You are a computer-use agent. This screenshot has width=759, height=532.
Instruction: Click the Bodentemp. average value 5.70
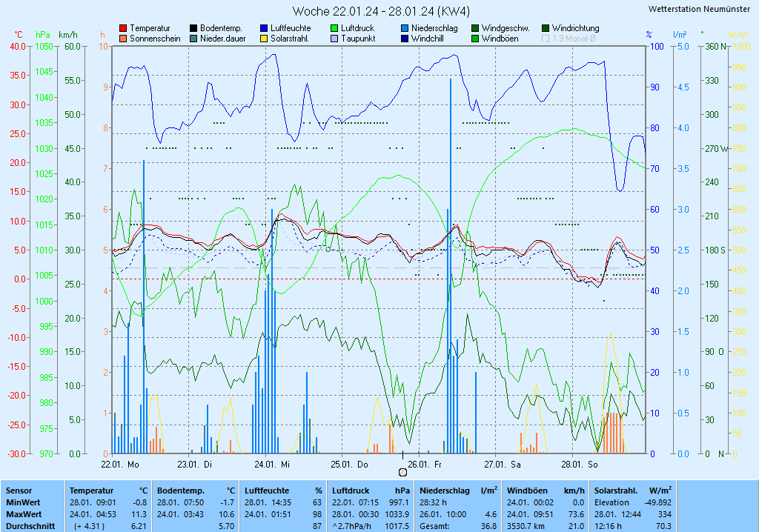click(227, 526)
